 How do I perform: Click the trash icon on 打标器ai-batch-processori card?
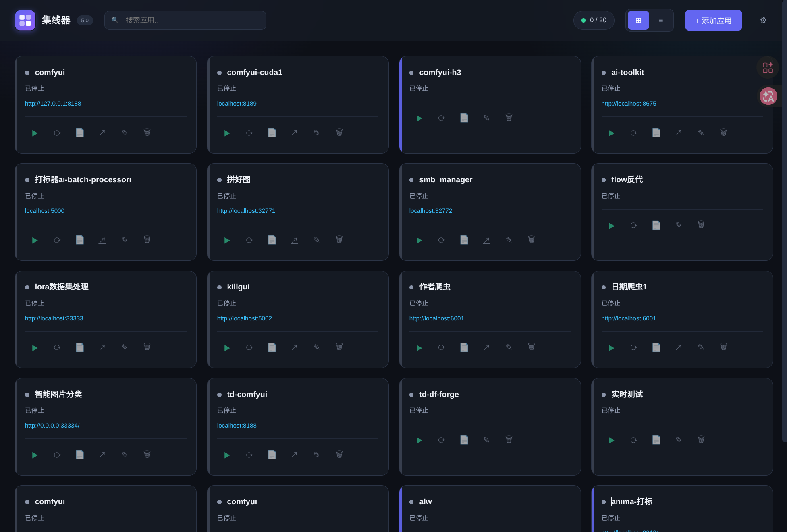click(x=147, y=240)
